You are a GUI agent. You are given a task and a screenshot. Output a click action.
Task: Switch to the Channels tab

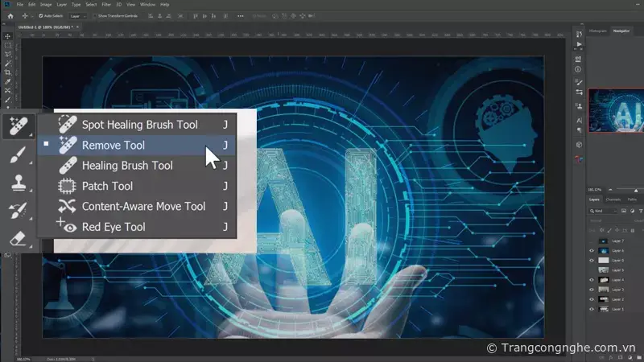613,199
